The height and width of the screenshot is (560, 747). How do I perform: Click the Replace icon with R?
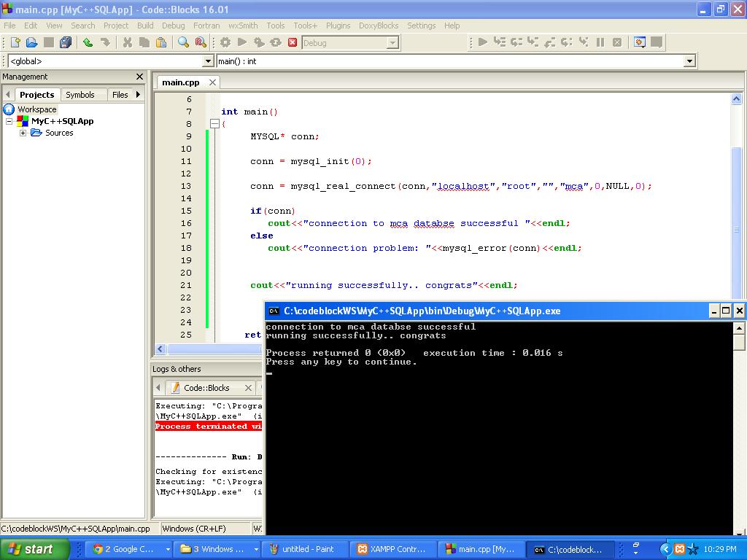198,42
